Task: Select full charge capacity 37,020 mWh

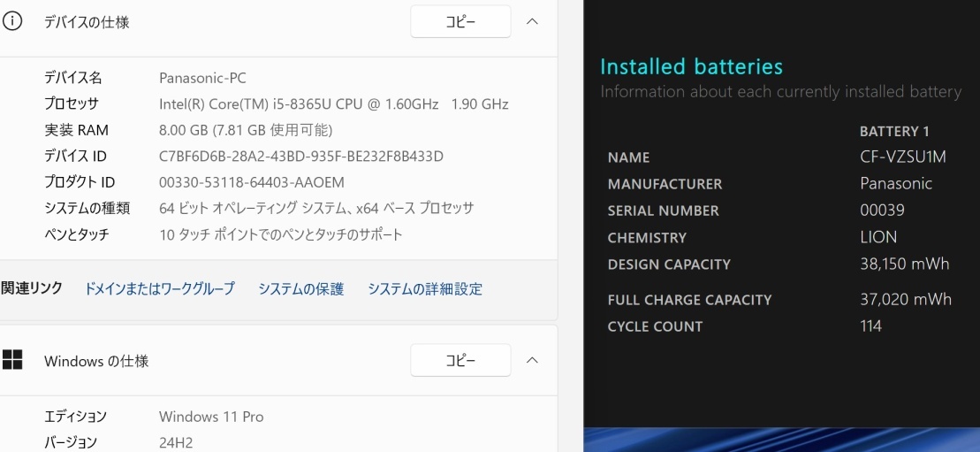Action: [x=906, y=299]
